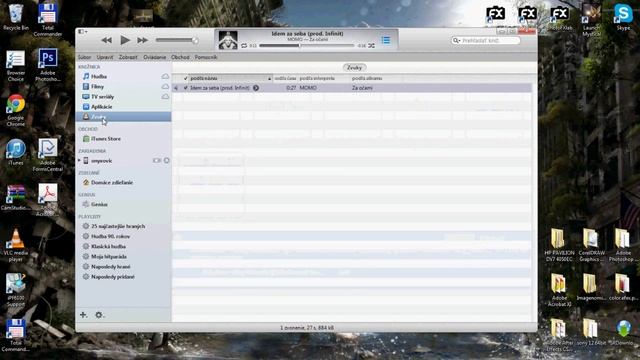Open the Upraviť menu

coord(105,57)
